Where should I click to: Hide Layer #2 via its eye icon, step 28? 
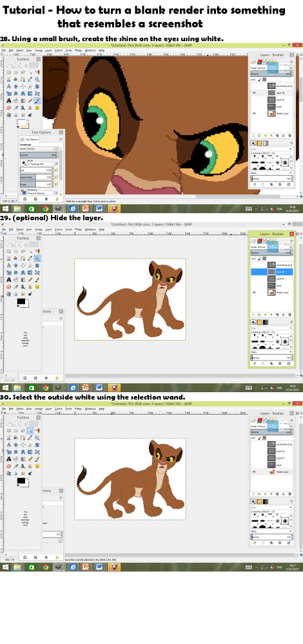click(254, 93)
